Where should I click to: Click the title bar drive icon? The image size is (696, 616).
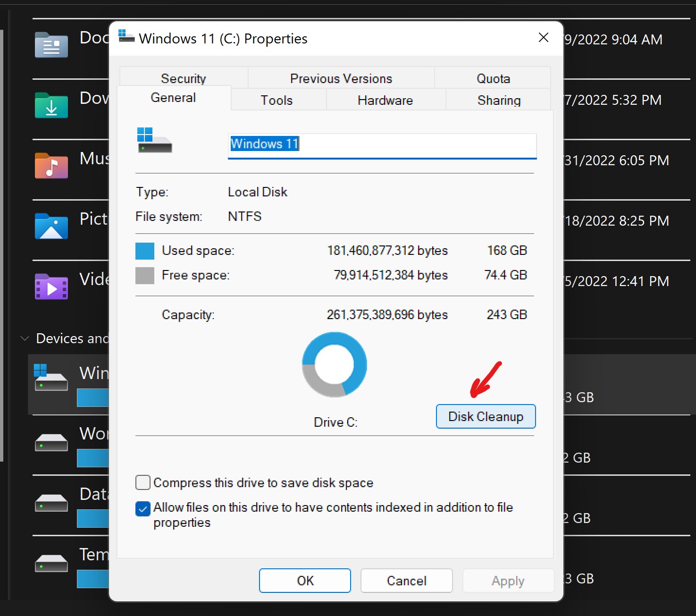pos(126,36)
